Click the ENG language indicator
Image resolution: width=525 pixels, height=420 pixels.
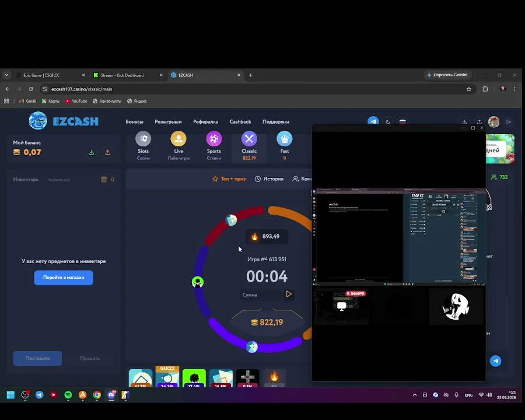point(469,395)
